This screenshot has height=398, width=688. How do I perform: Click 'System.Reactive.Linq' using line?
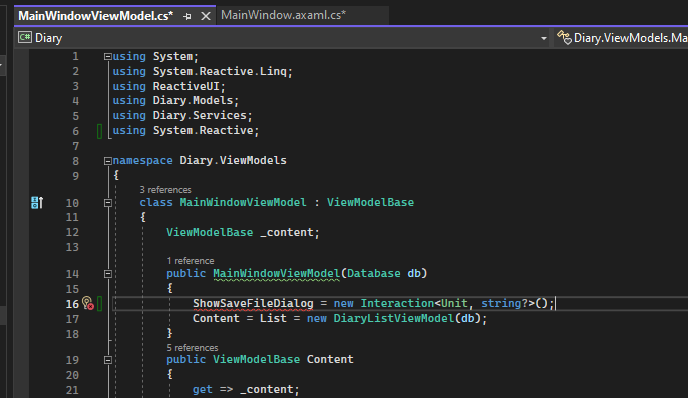[202, 71]
